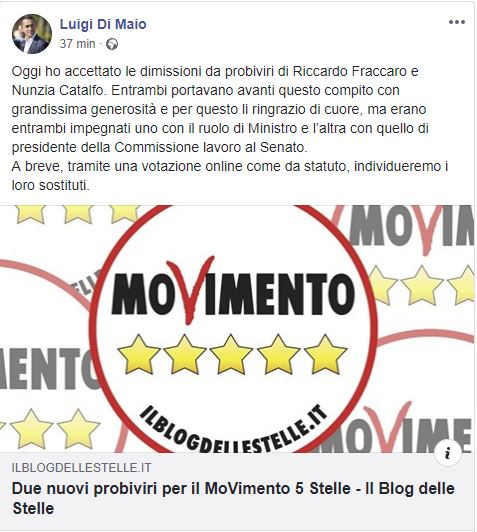This screenshot has height=532, width=477.
Task: Click the faded yellow stars in the top-left of the preview
Action: coord(77,214)
